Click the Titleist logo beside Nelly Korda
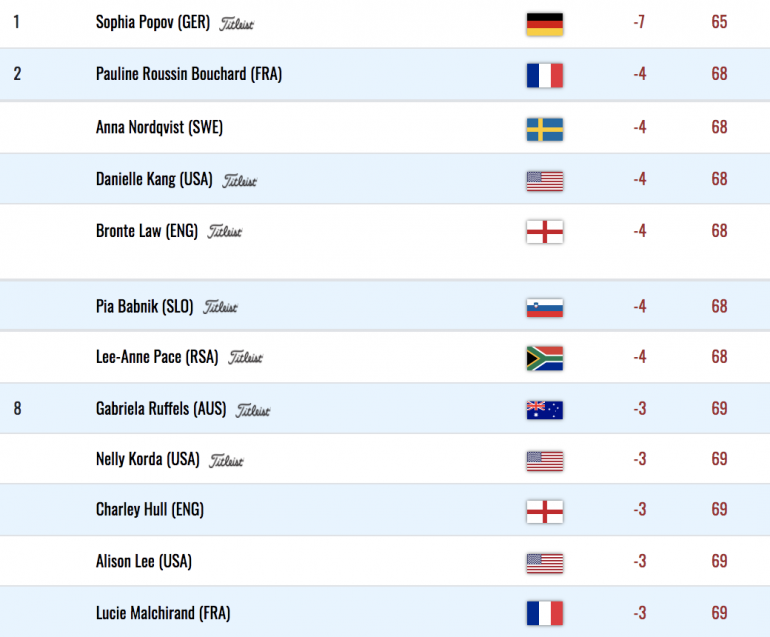Viewport: 770px width, 637px height. click(x=226, y=460)
